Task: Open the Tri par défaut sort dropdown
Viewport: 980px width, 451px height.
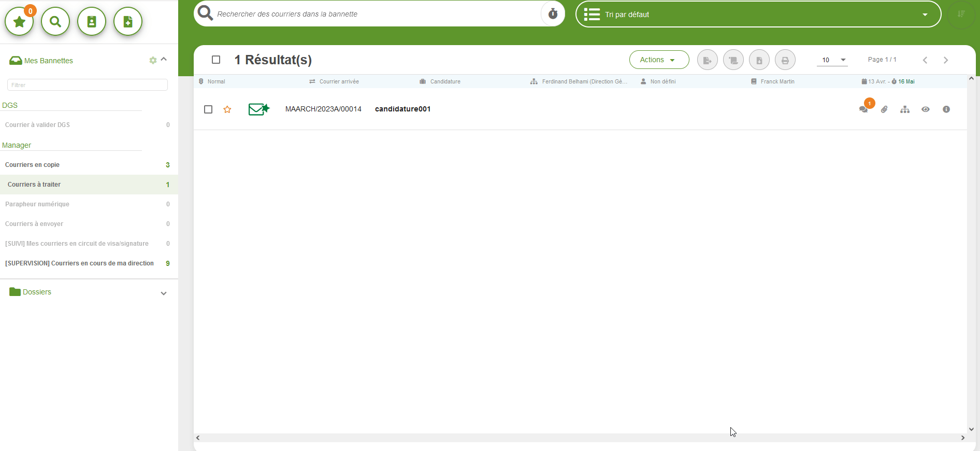Action: [758, 15]
